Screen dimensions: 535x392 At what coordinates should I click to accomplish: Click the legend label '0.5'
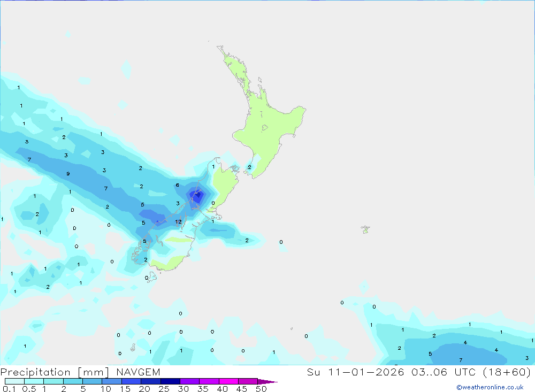[x=29, y=389]
